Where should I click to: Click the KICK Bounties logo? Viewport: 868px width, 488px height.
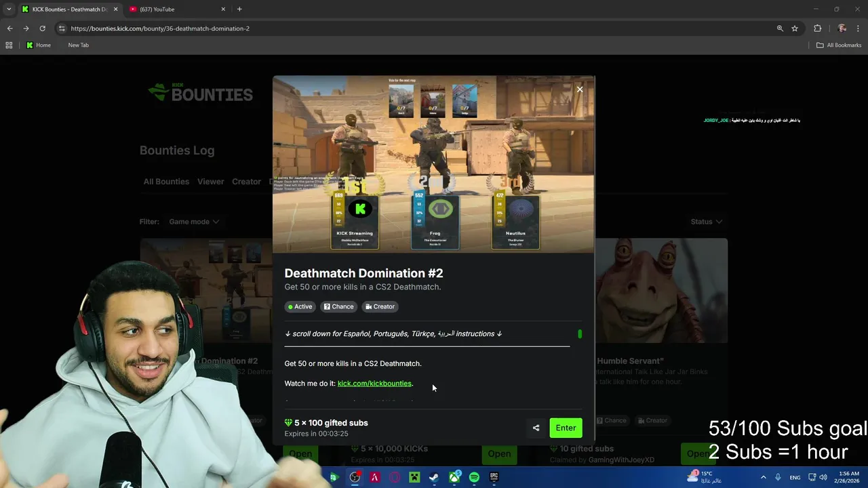[x=201, y=93]
